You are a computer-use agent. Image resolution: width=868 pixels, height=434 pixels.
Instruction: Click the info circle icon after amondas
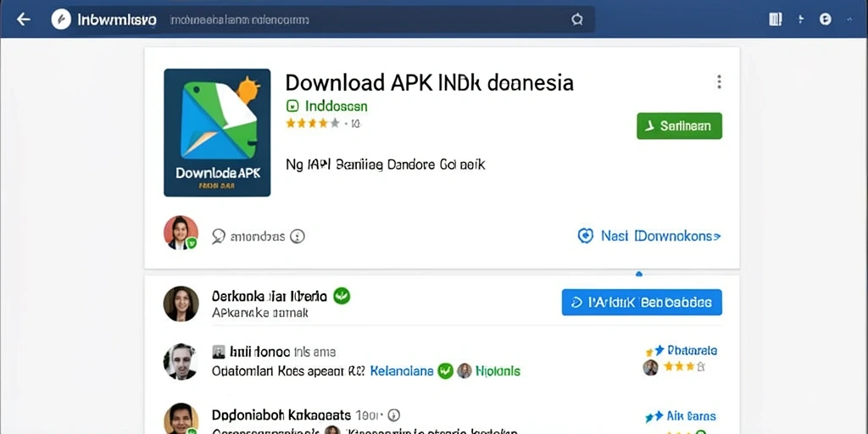click(x=298, y=236)
